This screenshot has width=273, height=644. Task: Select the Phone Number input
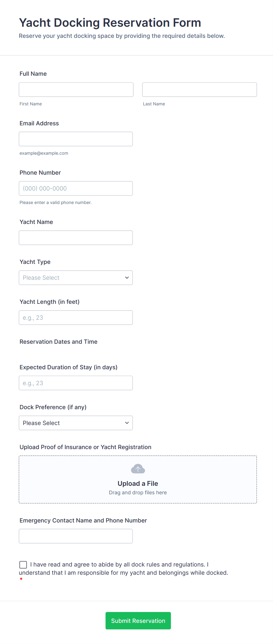[75, 188]
